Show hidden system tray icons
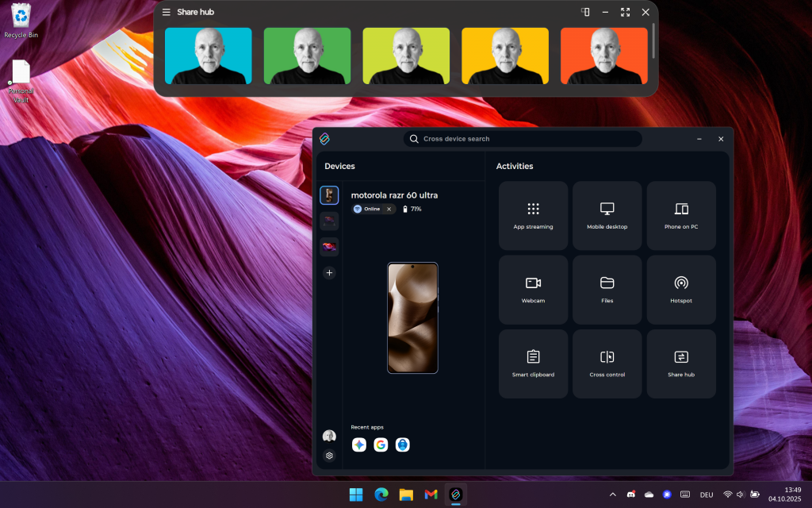This screenshot has height=508, width=812. (612, 495)
